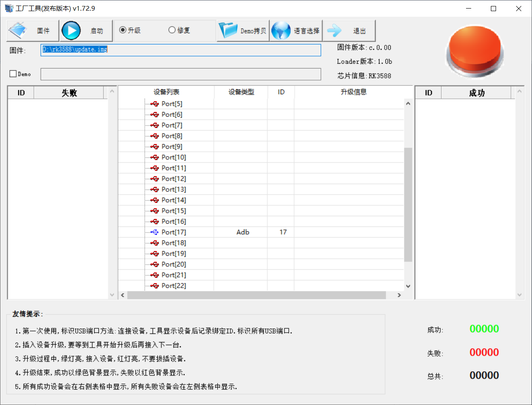Click the 退出 exit button
The width and height of the screenshot is (532, 405).
pyautogui.click(x=349, y=31)
